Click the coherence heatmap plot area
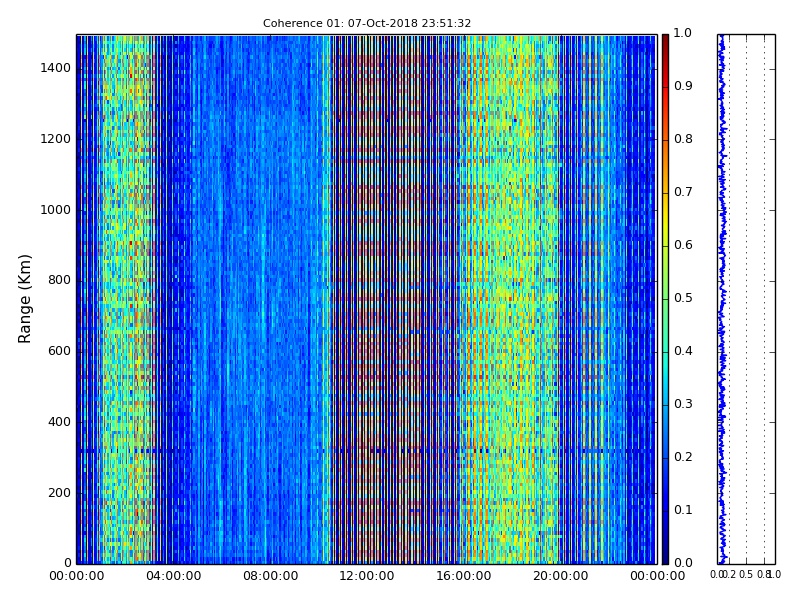This screenshot has width=800, height=600. pyautogui.click(x=367, y=299)
